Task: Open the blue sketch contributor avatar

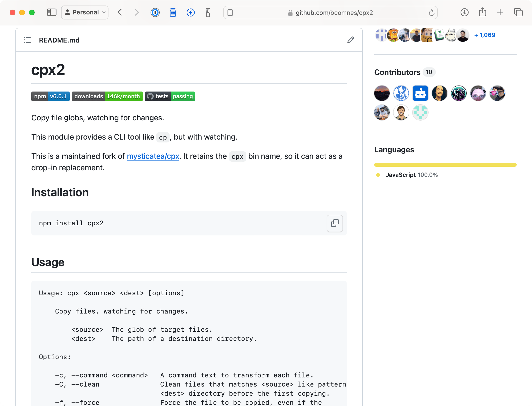Action: [401, 93]
